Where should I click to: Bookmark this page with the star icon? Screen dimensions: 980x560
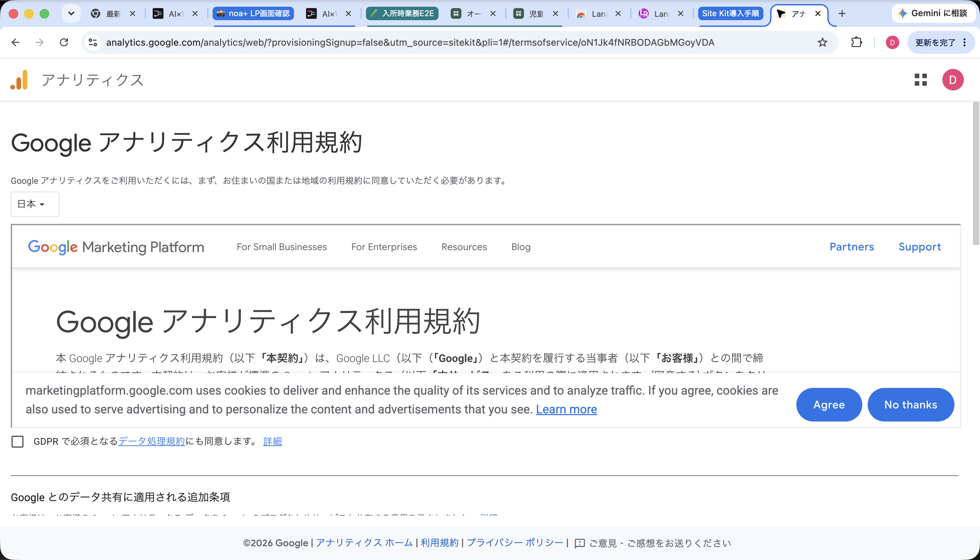pyautogui.click(x=822, y=42)
